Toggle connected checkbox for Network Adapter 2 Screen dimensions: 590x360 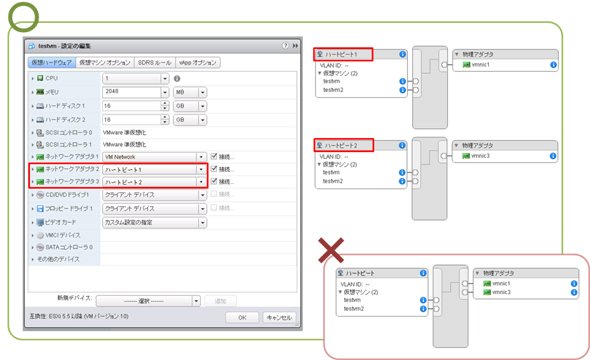coord(214,169)
